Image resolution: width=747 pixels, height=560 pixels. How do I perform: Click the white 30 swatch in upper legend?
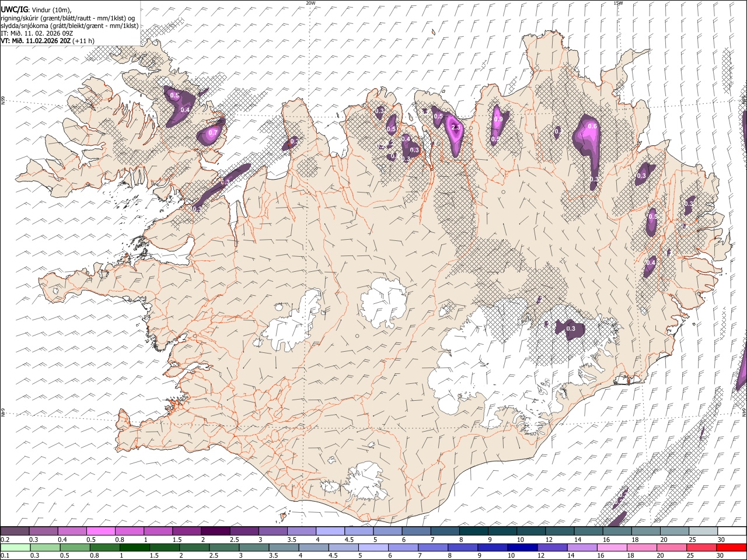tap(732, 531)
